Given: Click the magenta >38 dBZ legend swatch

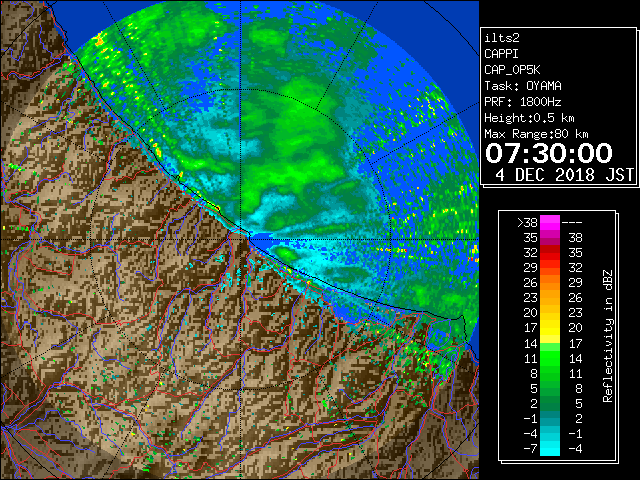Looking at the screenshot, I should click(550, 223).
